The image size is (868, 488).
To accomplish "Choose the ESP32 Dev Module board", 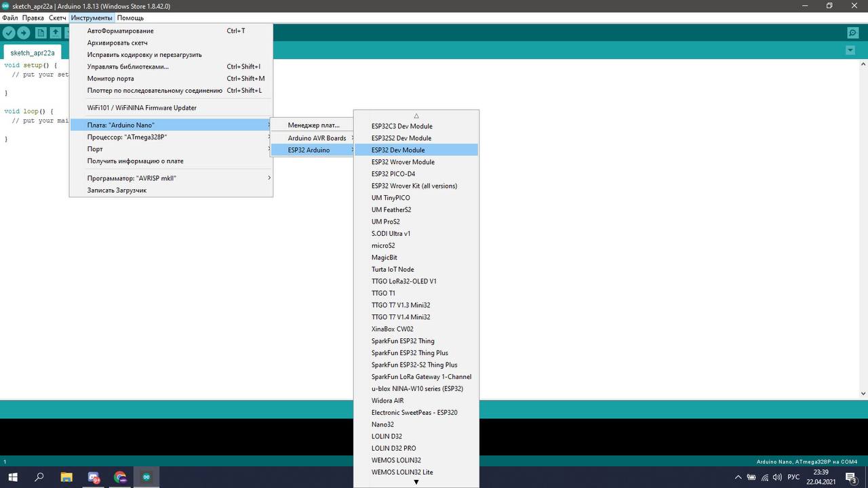I will pos(416,150).
